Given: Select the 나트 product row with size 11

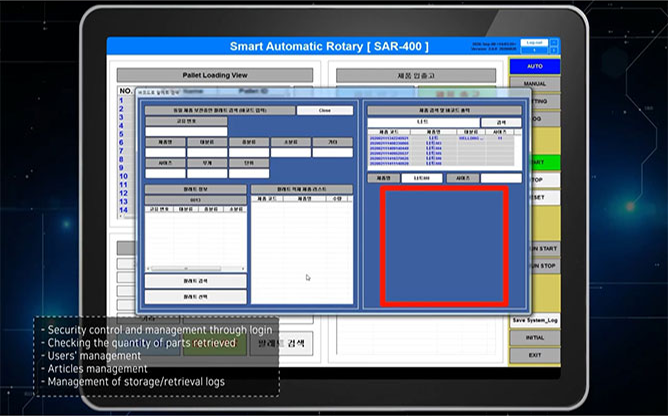Looking at the screenshot, I should click(441, 138).
